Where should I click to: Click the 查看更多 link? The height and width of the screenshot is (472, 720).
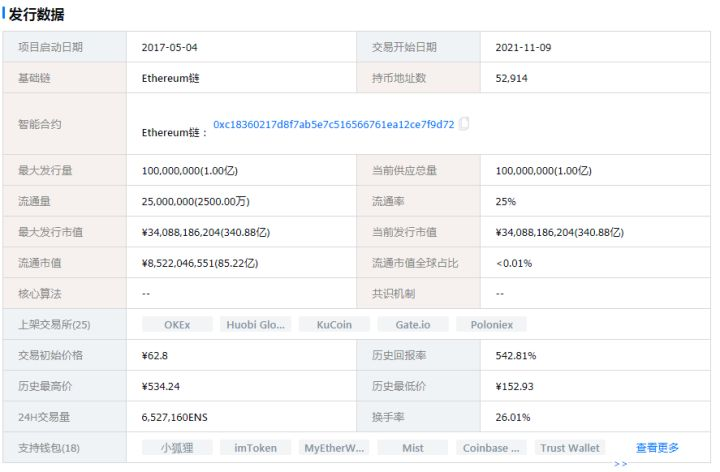click(x=657, y=448)
